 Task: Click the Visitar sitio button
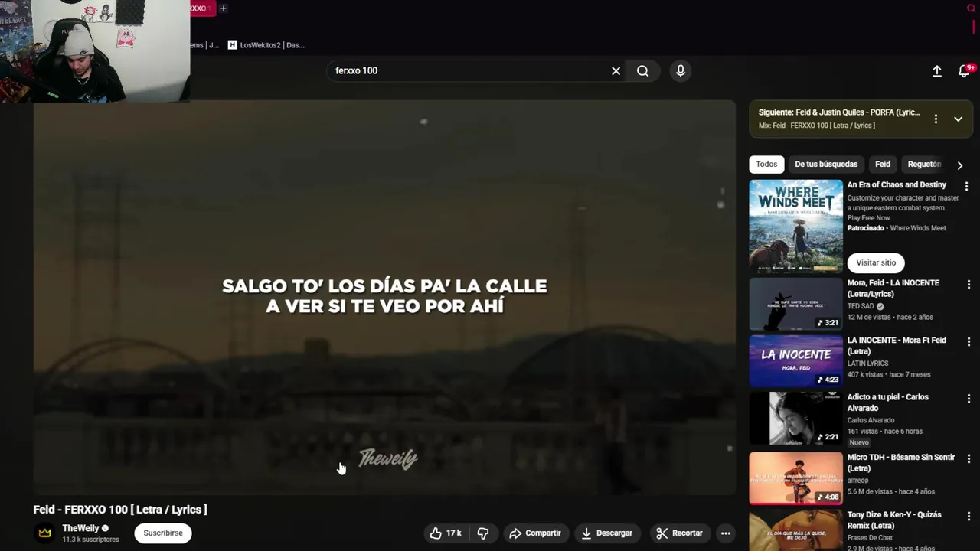pyautogui.click(x=876, y=262)
